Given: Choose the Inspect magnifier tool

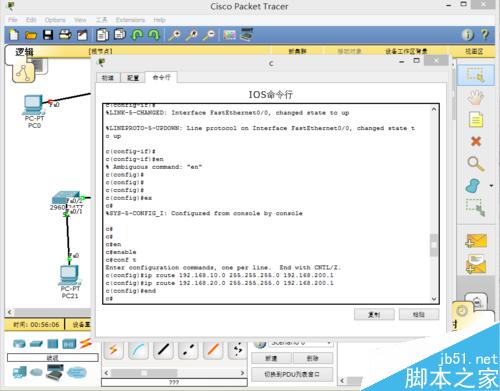Looking at the screenshot, I should [x=476, y=164].
